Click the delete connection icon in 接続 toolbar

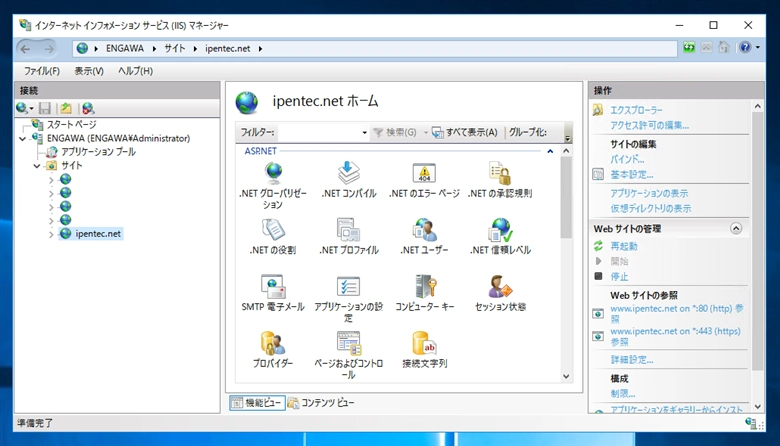[88, 108]
